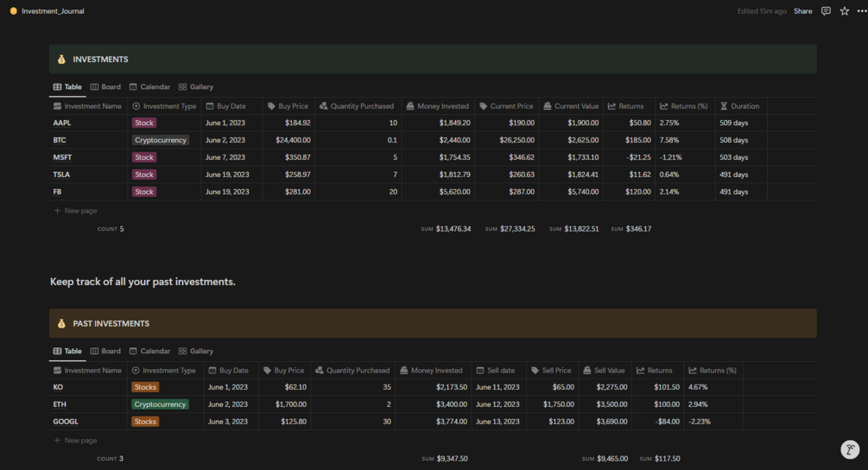Click the INVESTMENTS heading text
This screenshot has width=868, height=470.
pyautogui.click(x=100, y=60)
